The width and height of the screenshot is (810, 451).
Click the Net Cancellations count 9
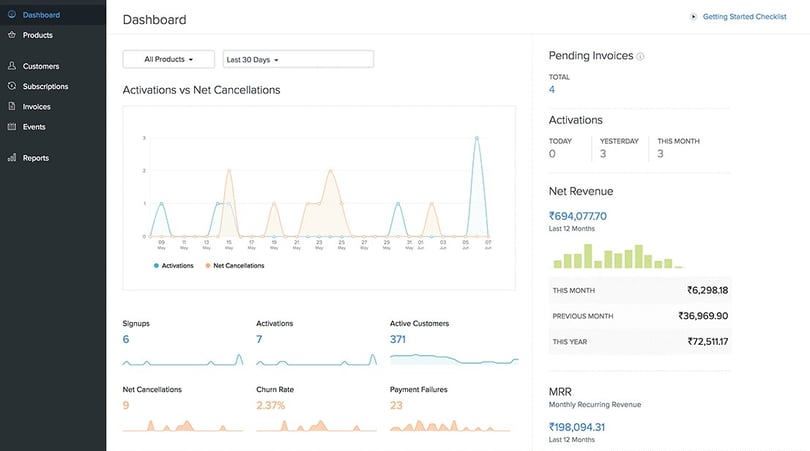[126, 405]
